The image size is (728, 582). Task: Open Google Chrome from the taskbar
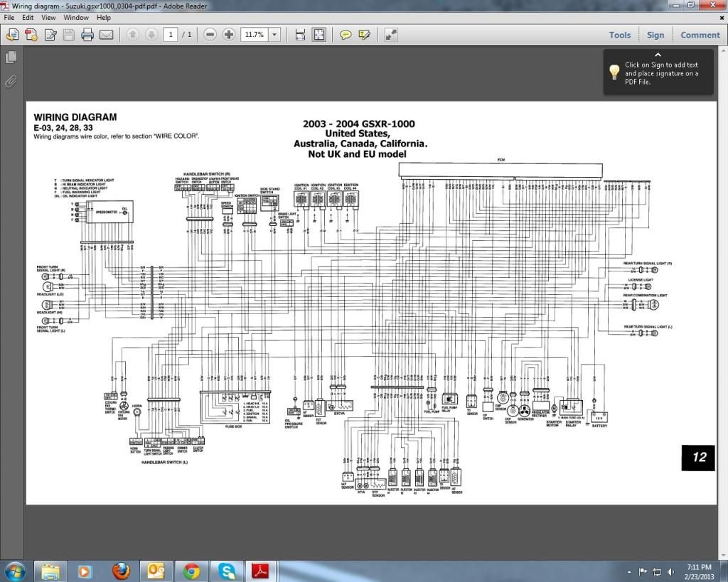191,571
